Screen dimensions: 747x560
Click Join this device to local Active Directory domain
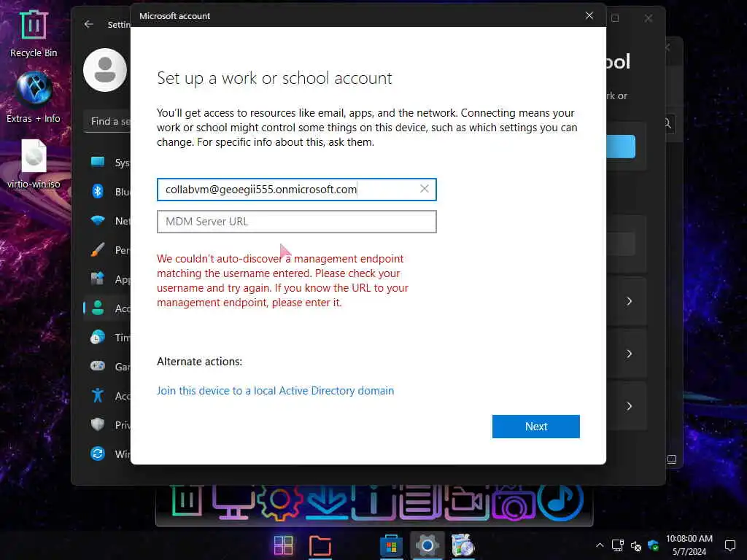[x=275, y=391]
